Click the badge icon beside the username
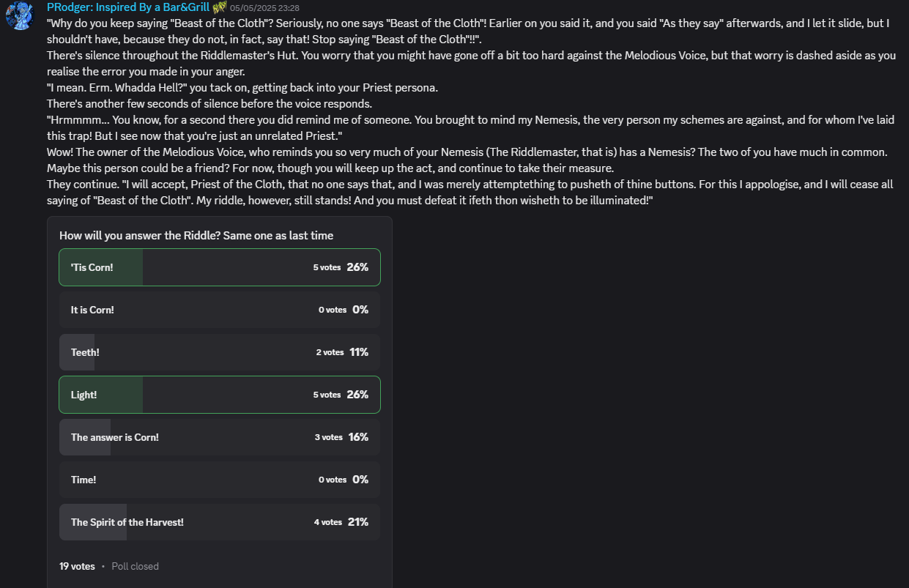Viewport: 909px width, 588px height. [220, 8]
